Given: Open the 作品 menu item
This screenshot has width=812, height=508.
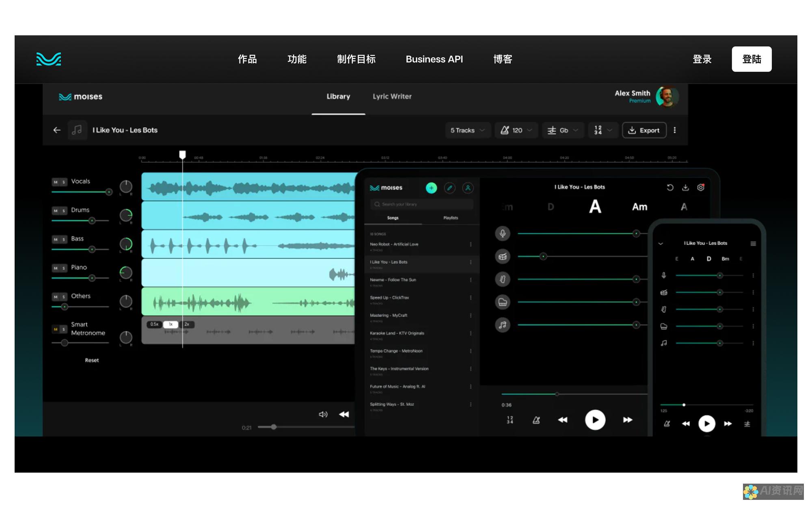Looking at the screenshot, I should [247, 59].
